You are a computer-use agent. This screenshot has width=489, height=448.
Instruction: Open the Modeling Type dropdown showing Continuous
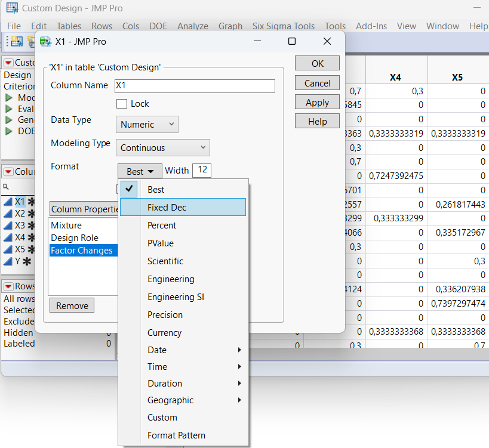click(162, 147)
